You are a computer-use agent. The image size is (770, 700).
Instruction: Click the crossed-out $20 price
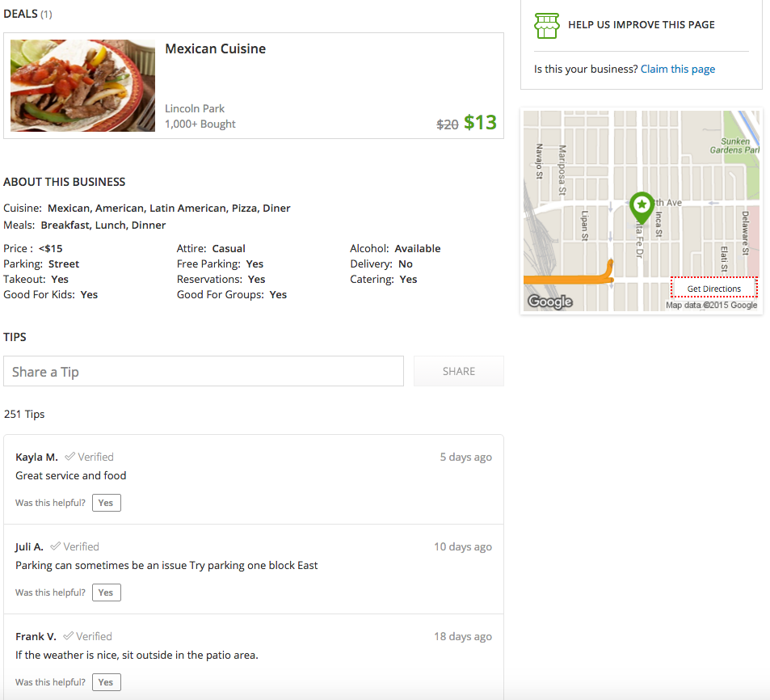pos(447,124)
